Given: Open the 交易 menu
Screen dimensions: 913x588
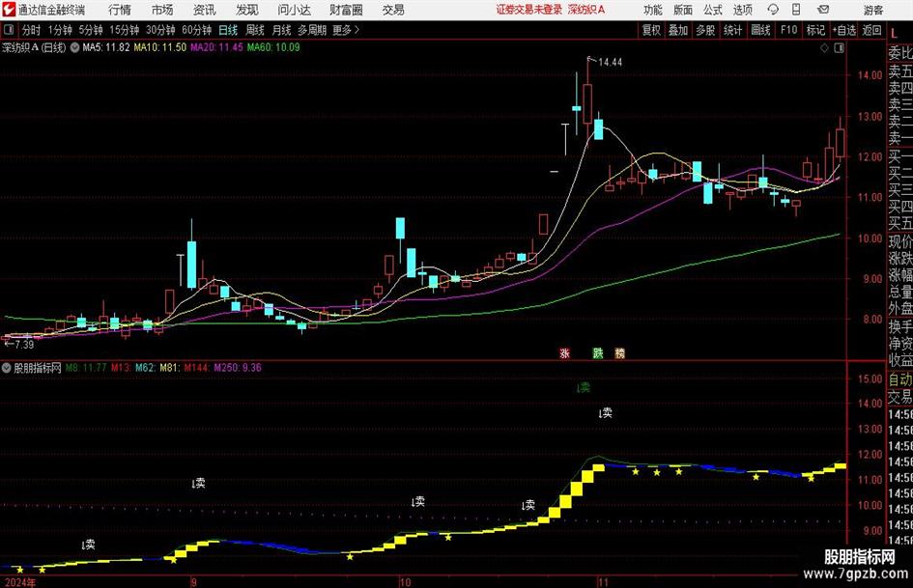Looking at the screenshot, I should coord(393,10).
